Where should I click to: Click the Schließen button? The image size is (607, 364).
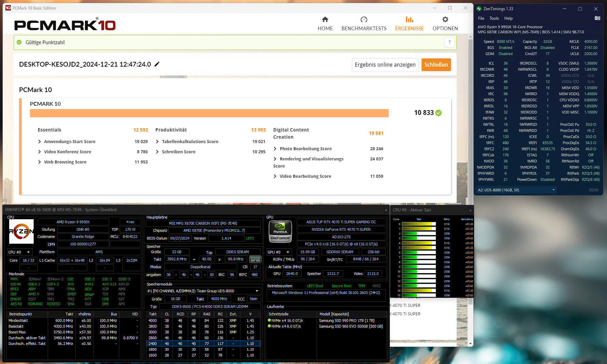tap(436, 65)
